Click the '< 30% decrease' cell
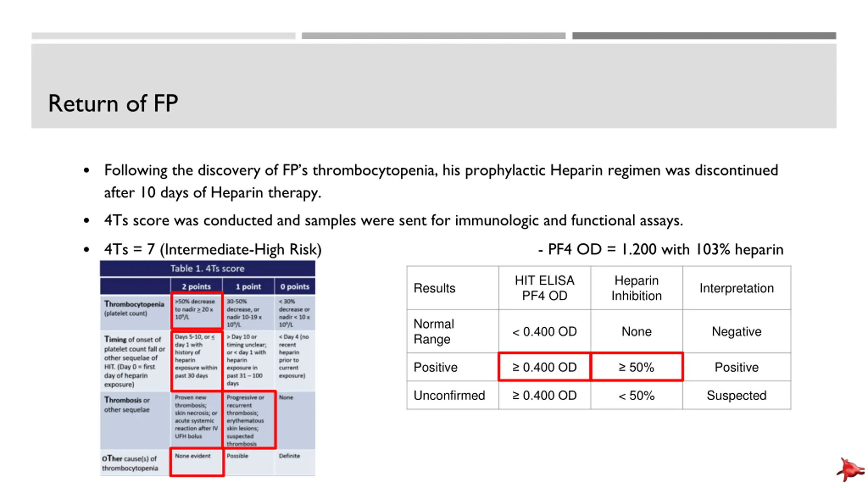This screenshot has width=868, height=488. point(294,313)
